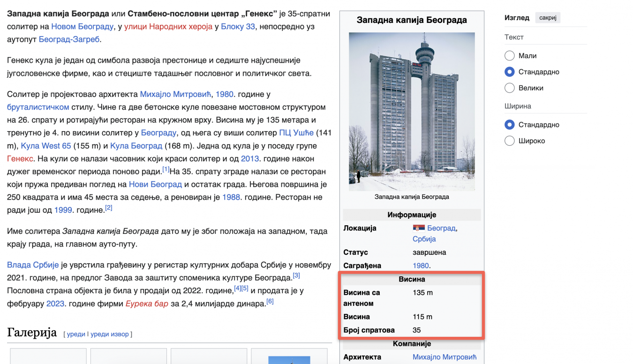Open citation reference number 1
Viewport: 633px width, 364px height.
166,169
